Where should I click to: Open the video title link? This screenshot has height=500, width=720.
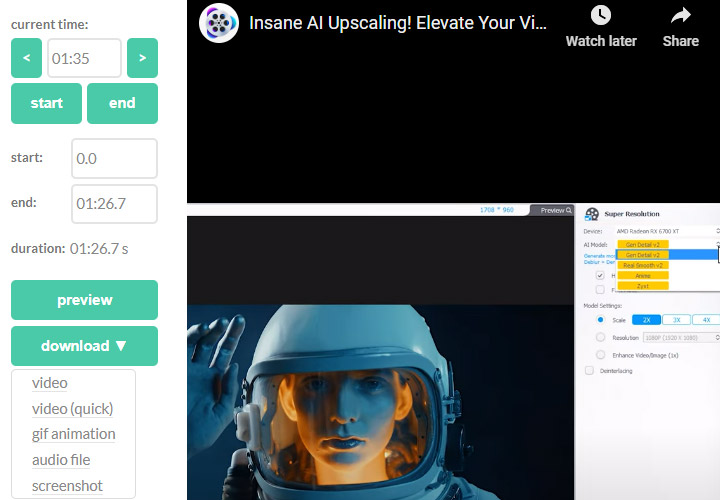(398, 23)
